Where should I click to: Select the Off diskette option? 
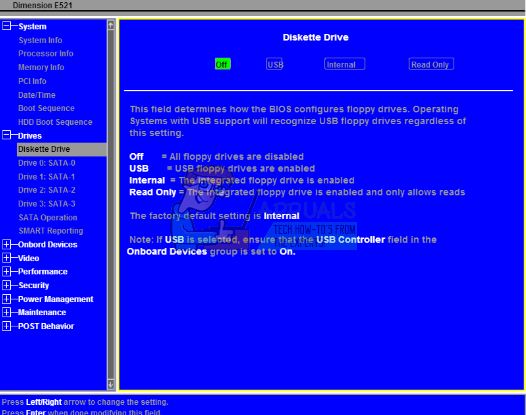[x=222, y=64]
